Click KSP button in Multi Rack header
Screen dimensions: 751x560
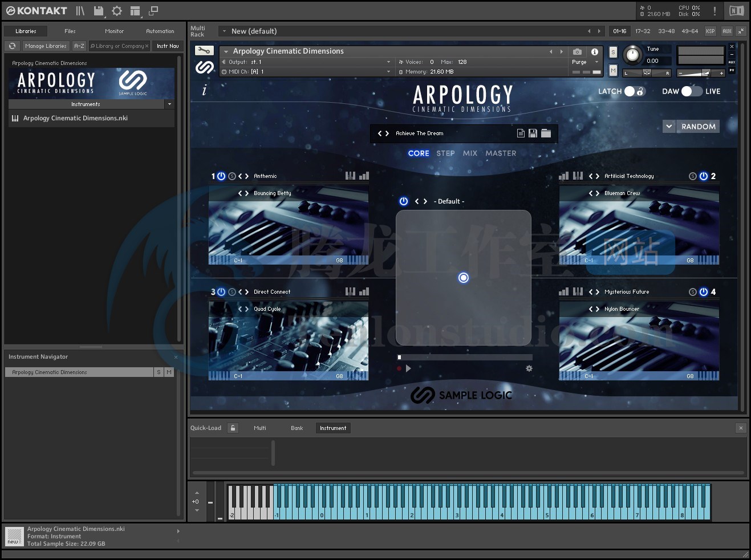(710, 31)
